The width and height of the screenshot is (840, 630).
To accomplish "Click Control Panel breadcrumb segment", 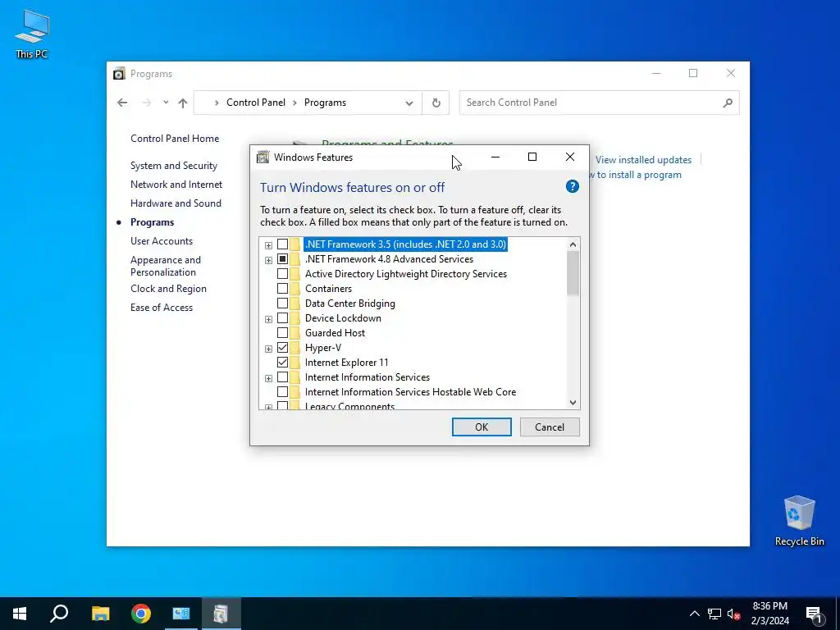I will [256, 103].
